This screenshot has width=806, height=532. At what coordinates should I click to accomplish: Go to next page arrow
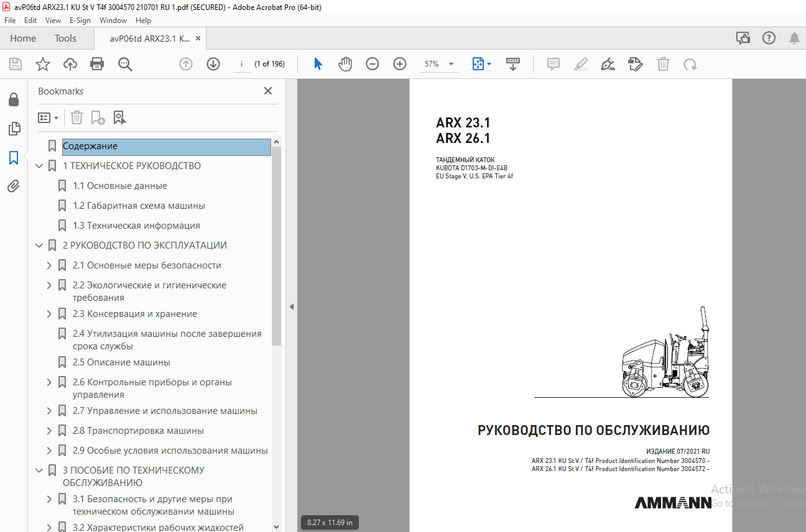tap(213, 64)
